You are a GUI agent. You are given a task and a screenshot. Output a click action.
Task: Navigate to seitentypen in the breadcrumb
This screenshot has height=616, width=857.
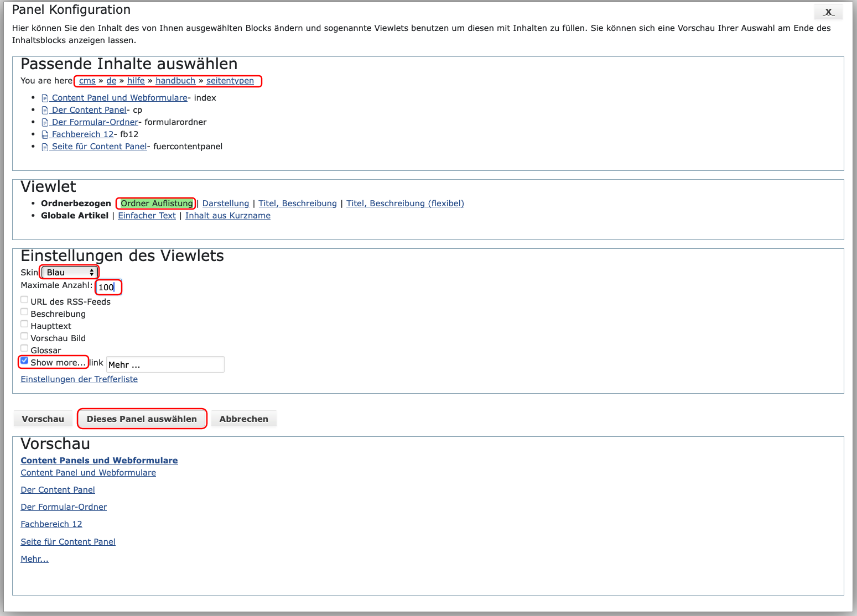tap(230, 81)
